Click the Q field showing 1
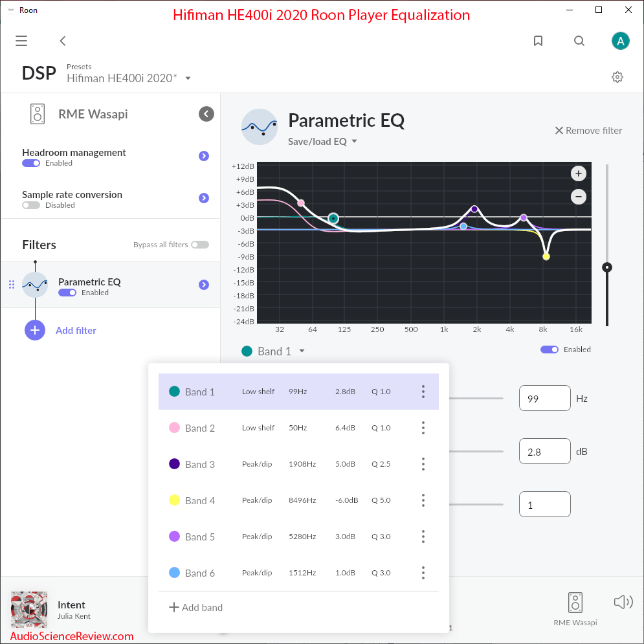This screenshot has height=644, width=644. click(544, 504)
